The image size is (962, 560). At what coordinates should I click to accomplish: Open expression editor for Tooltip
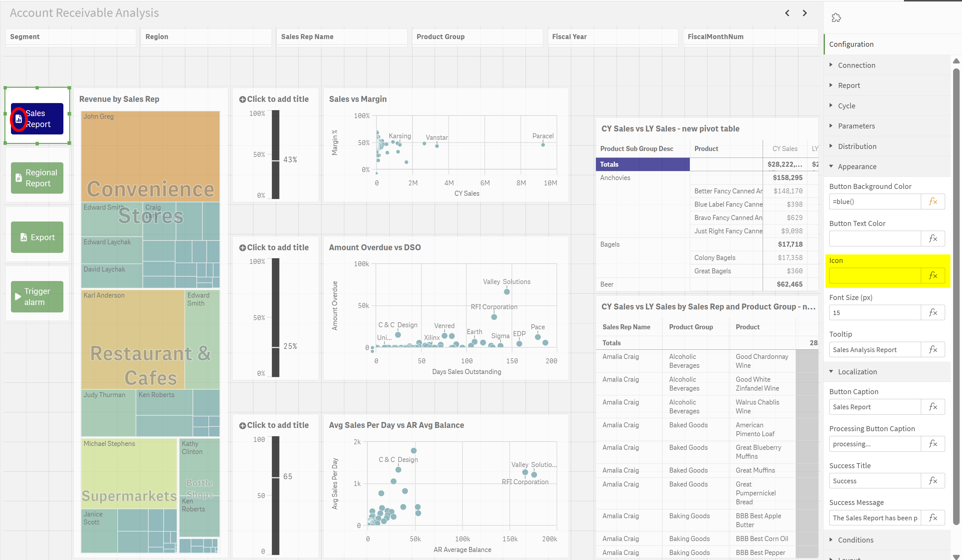[933, 350]
